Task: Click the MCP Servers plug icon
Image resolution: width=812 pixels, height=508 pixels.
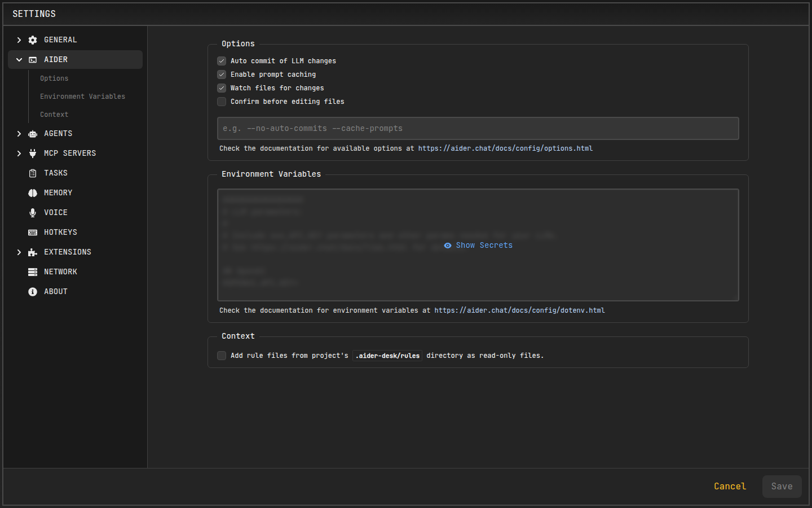Action: point(33,154)
